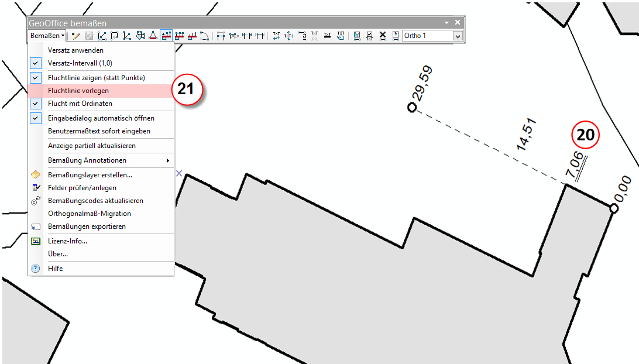The width and height of the screenshot is (639, 364).
Task: Select the active alignment-line dimension tool
Action: click(166, 36)
